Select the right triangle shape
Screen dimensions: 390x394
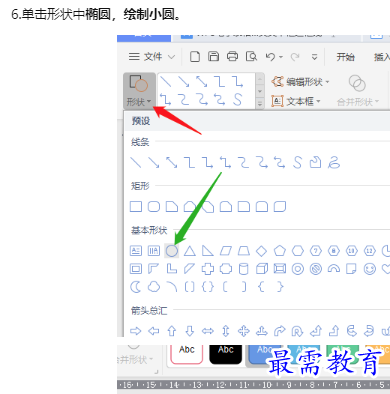[208, 251]
